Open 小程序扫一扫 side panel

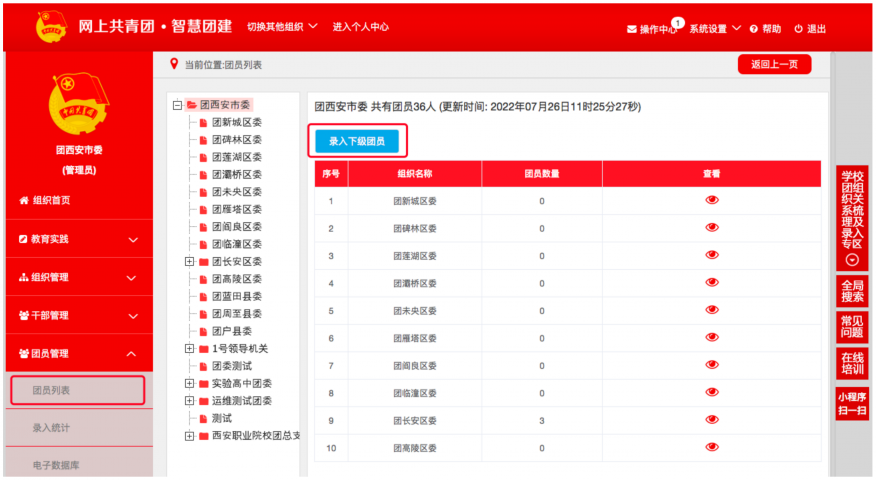[852, 403]
